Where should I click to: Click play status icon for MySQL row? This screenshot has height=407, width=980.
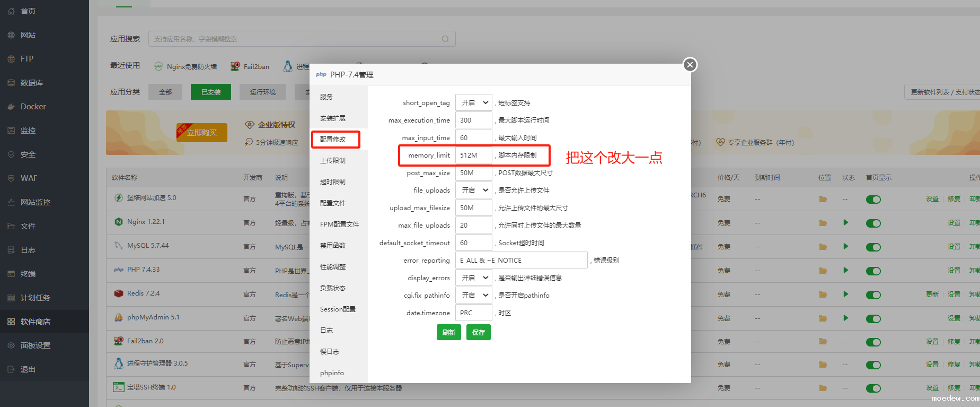click(846, 246)
